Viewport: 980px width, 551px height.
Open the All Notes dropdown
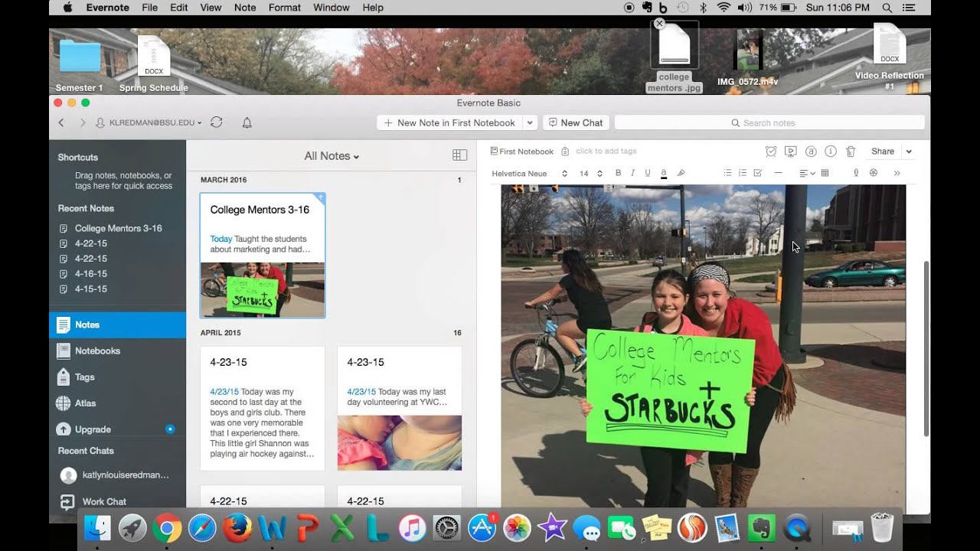(x=332, y=155)
